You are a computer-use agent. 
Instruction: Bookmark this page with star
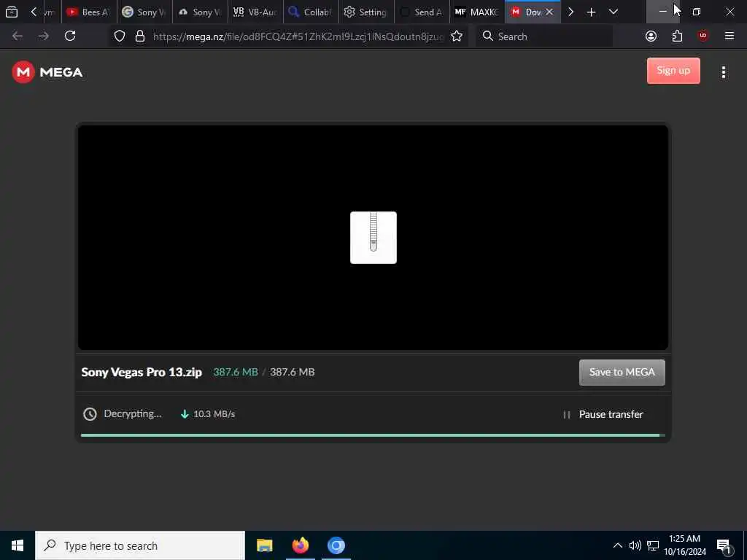pyautogui.click(x=457, y=36)
